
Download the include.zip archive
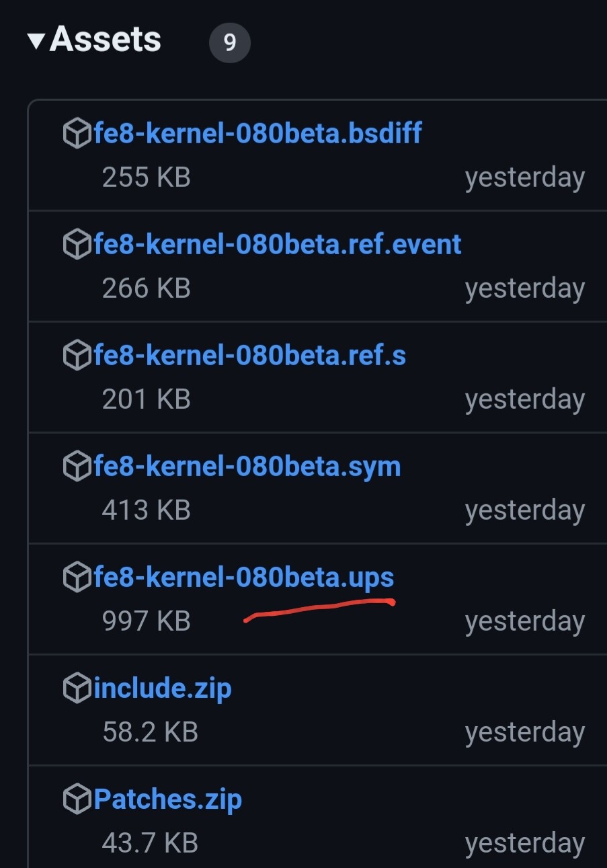click(163, 688)
